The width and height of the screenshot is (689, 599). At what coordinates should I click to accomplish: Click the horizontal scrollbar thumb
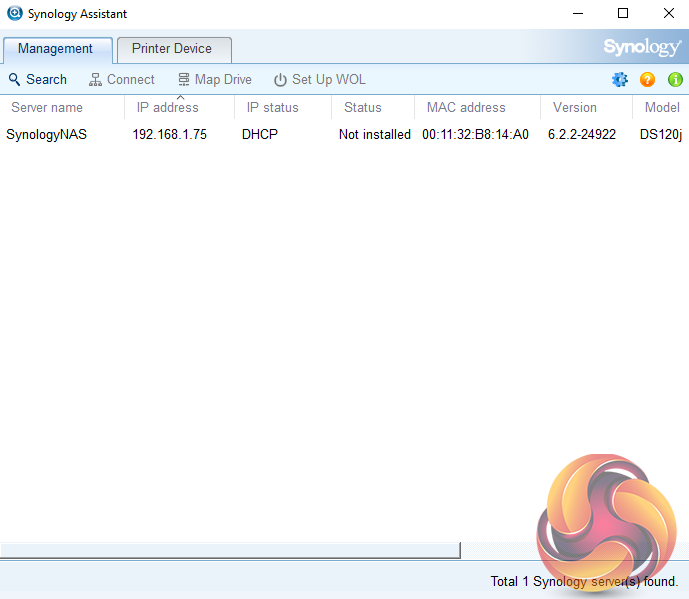click(230, 550)
